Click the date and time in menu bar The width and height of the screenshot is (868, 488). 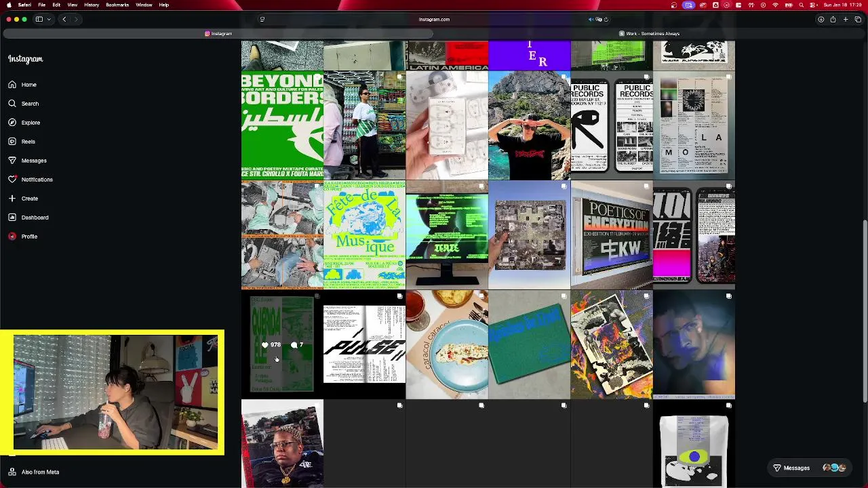(x=844, y=5)
